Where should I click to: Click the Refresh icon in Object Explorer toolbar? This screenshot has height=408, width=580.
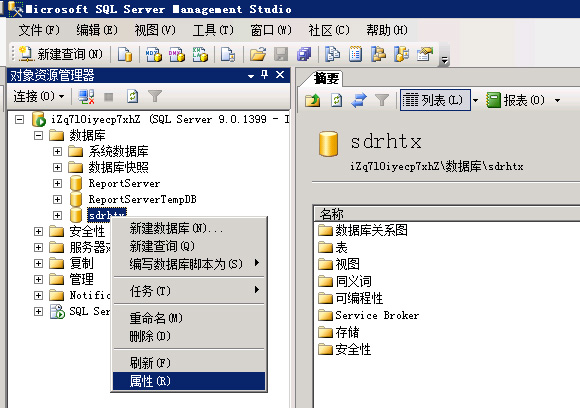point(132,97)
